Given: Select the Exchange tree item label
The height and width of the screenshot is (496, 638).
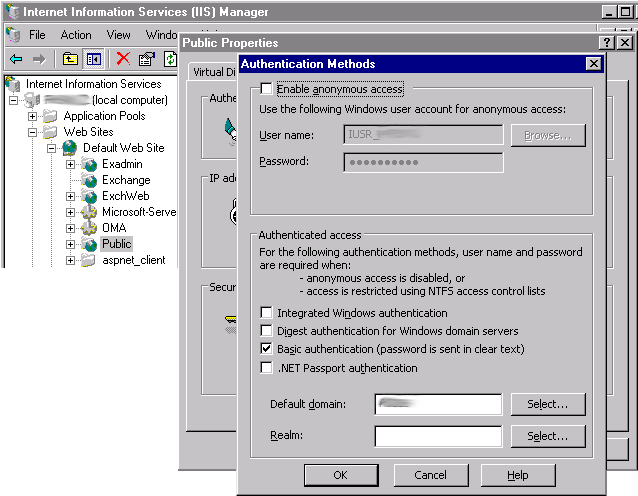Looking at the screenshot, I should (126, 180).
